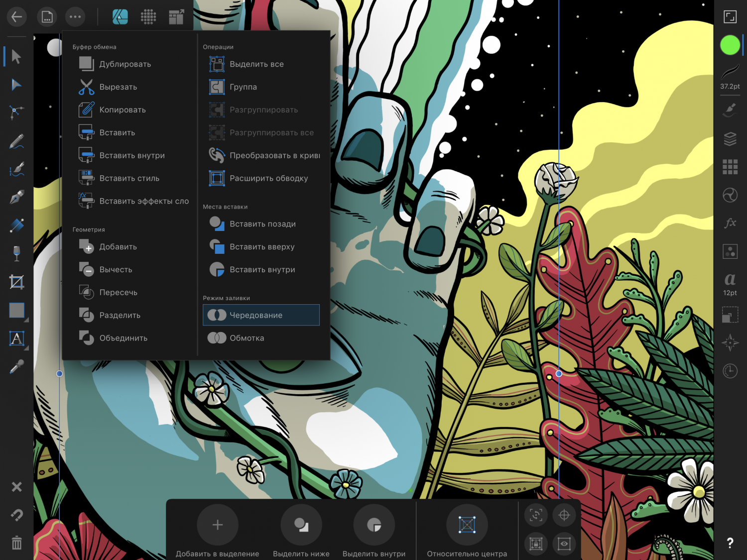747x560 pixels.
Task: Choose Копировать menu entry
Action: (130, 110)
